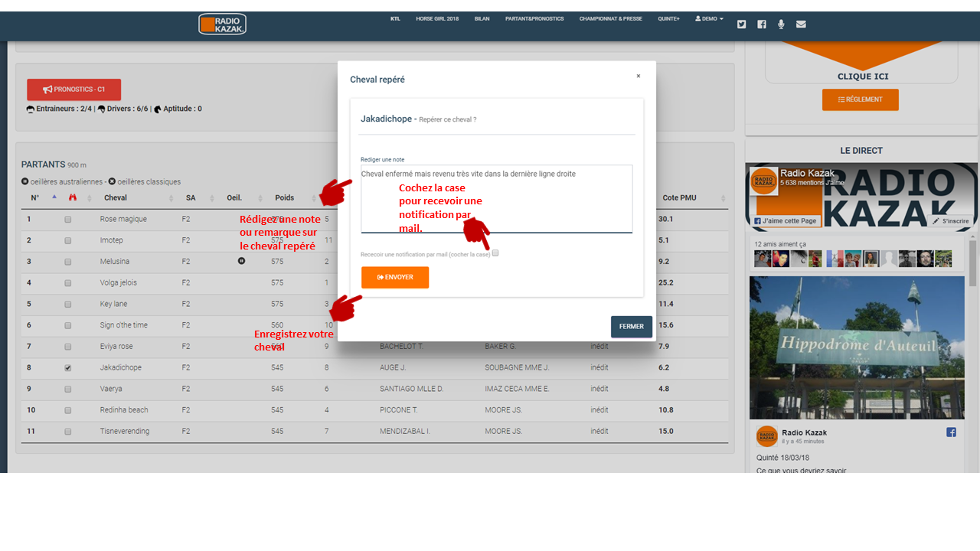
Task: Click Radio Kazak avatar in Facebook post
Action: click(x=766, y=436)
